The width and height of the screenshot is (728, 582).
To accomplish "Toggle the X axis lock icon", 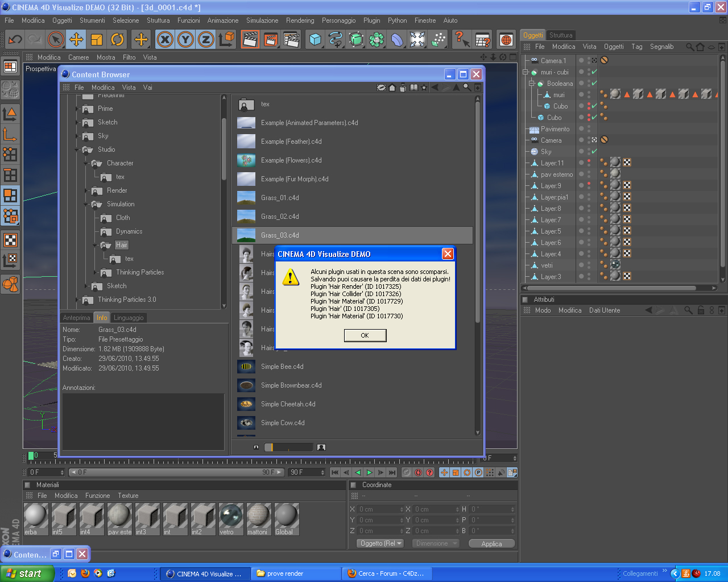I will 165,39.
